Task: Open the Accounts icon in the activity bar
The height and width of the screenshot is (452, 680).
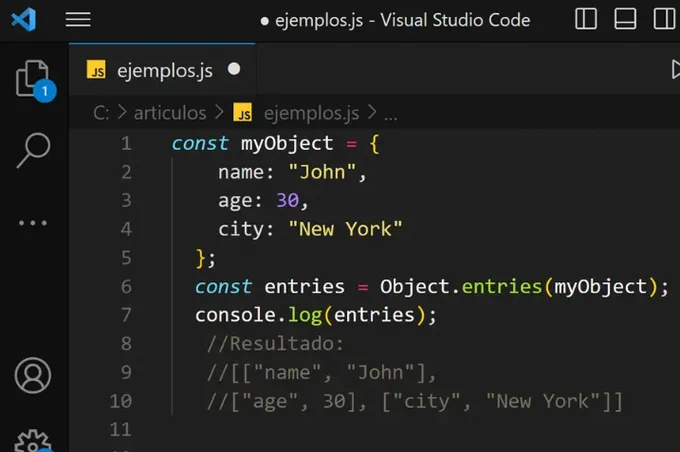Action: click(33, 376)
